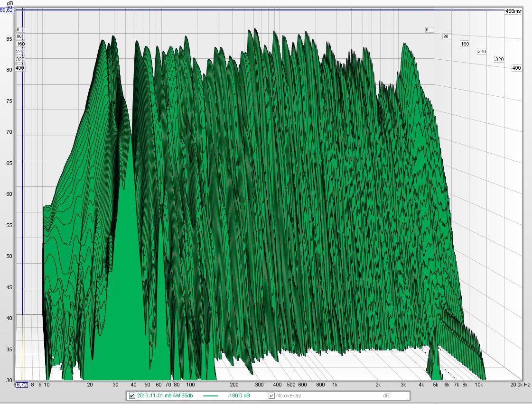Uncheck the 2013-11-01 mit AM 85db trace checkbox
Image resolution: width=532 pixels, height=404 pixels.
click(x=132, y=395)
